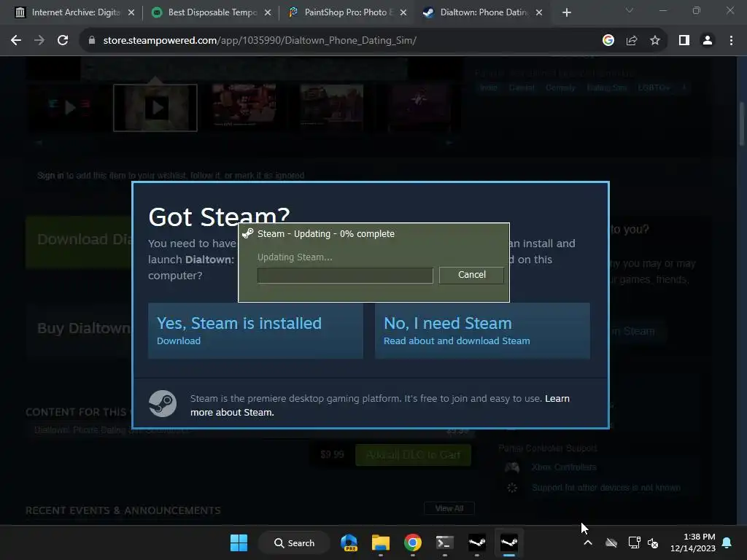
Task: Reload the Steam store page
Action: tap(63, 41)
